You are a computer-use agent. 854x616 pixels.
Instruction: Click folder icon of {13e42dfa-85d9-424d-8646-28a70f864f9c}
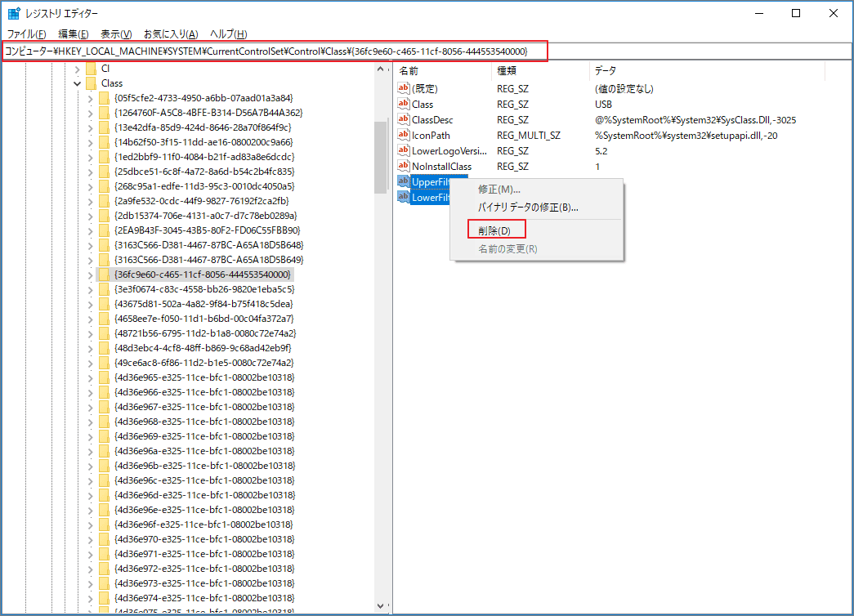[104, 127]
